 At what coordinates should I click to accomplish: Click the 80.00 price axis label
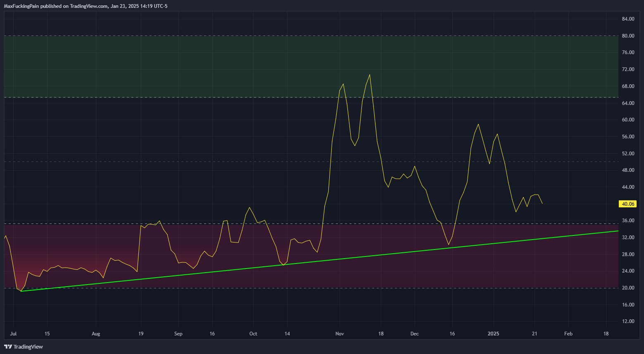(x=628, y=36)
